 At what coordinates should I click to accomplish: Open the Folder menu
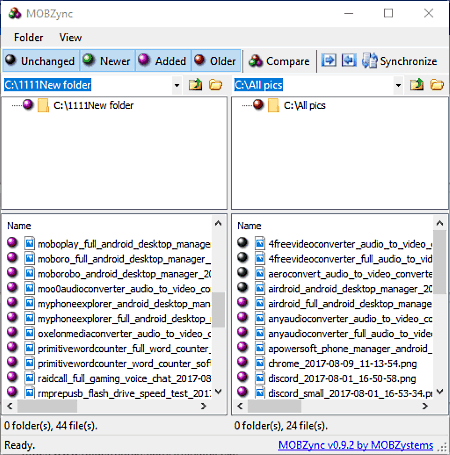click(29, 37)
